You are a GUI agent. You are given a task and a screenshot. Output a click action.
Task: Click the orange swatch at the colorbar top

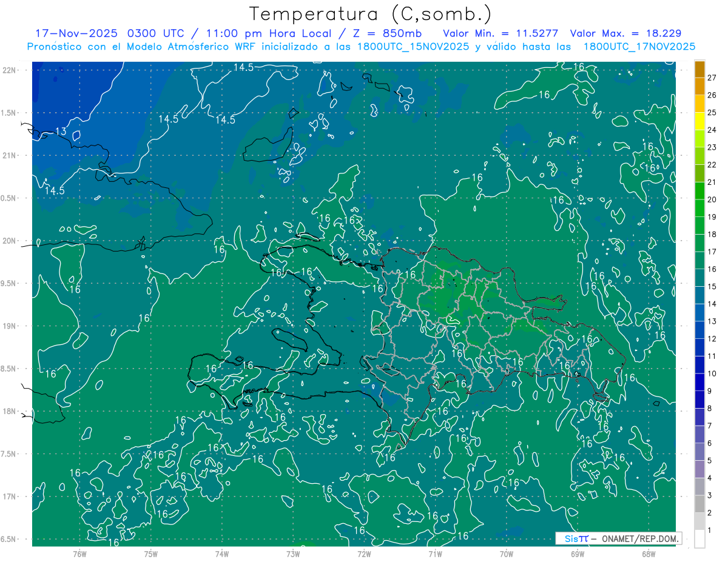pos(699,69)
